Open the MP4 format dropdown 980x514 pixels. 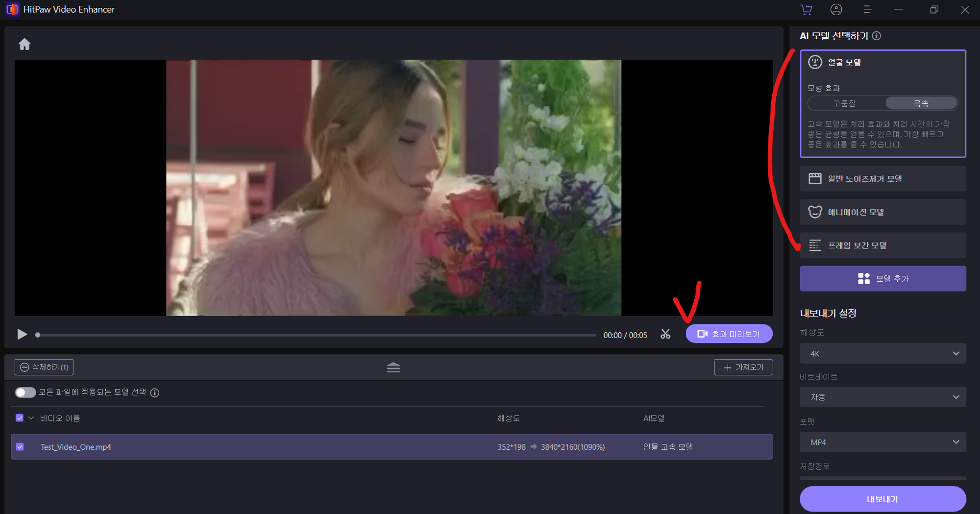click(883, 442)
